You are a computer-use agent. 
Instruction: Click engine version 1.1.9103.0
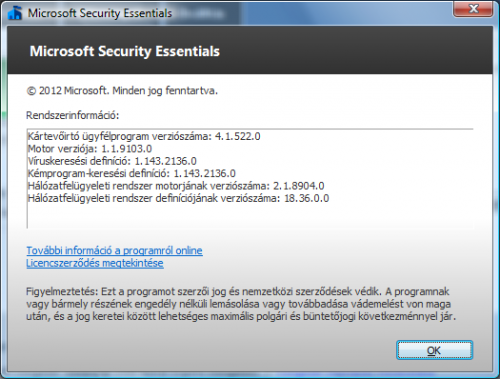click(x=127, y=149)
